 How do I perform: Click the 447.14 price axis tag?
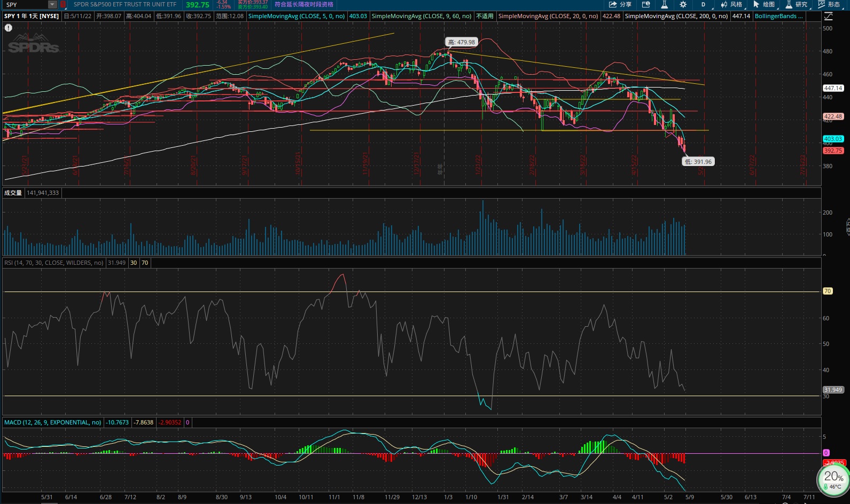[833, 88]
